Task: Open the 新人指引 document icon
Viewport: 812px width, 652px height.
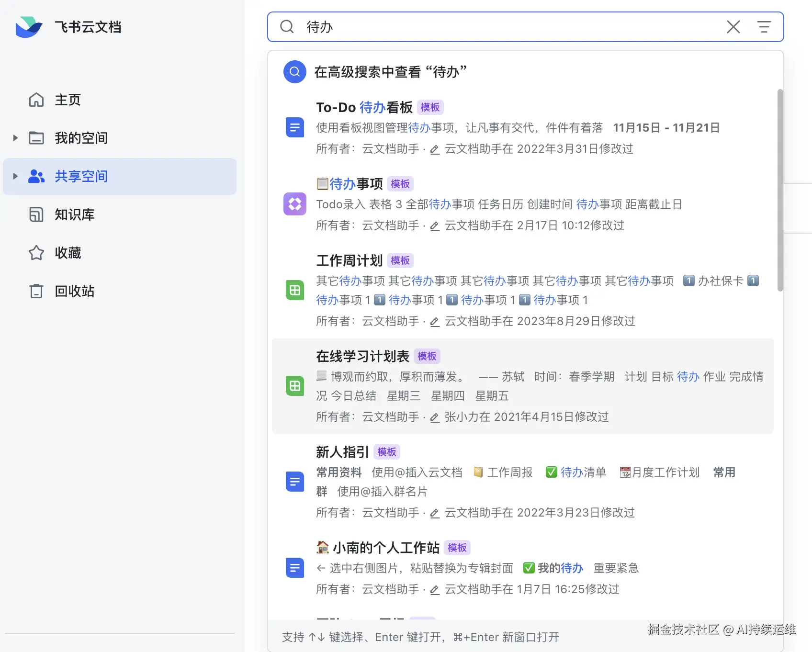Action: [x=294, y=482]
